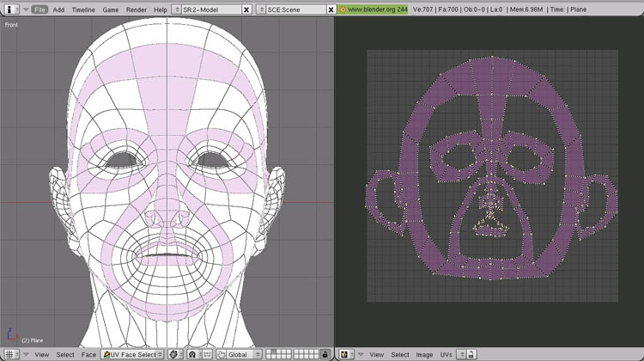Viewport: 644px width, 361px height.
Task: Toggle the 3D view layer lock icon
Action: (325, 354)
